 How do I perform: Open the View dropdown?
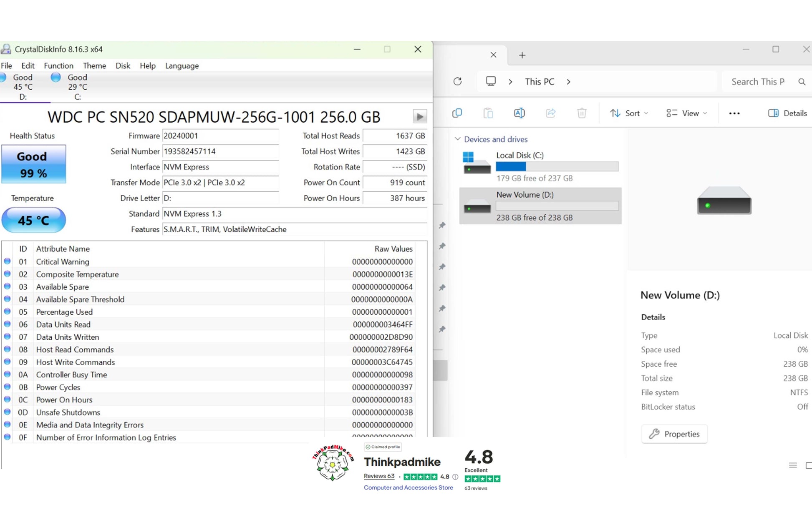click(x=686, y=113)
